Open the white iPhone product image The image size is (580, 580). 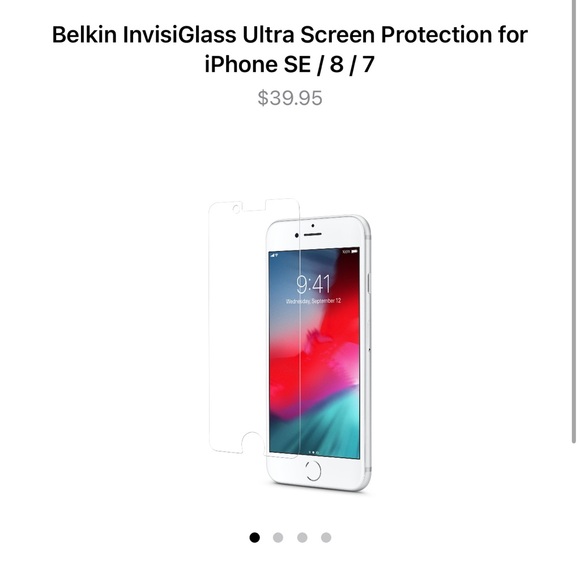tap(318, 353)
